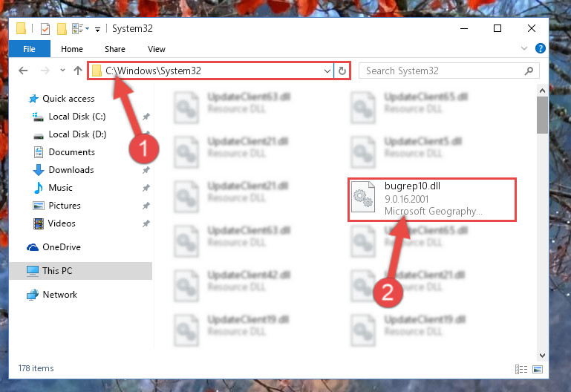The height and width of the screenshot is (392, 571).
Task: Click the New Folder icon in title bar
Action: click(62, 28)
